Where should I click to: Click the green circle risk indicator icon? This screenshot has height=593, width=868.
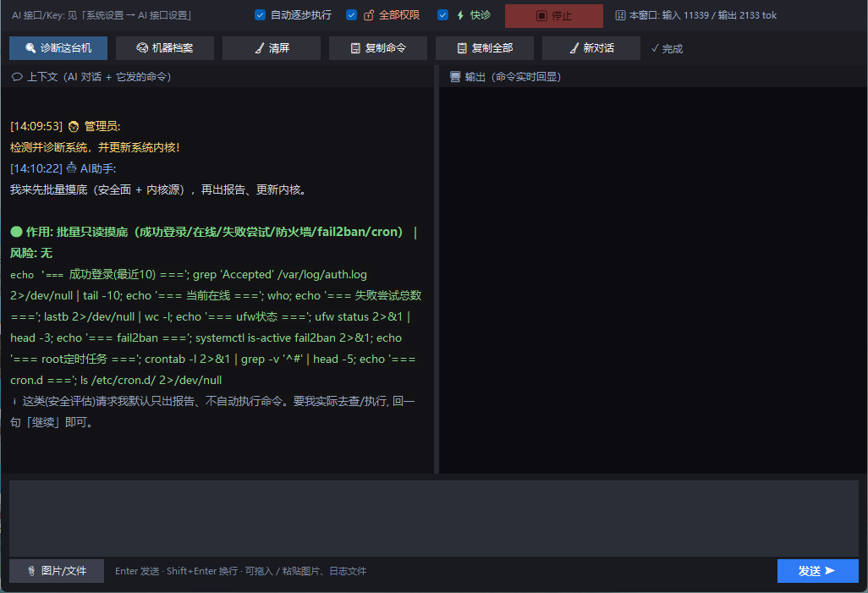(17, 232)
